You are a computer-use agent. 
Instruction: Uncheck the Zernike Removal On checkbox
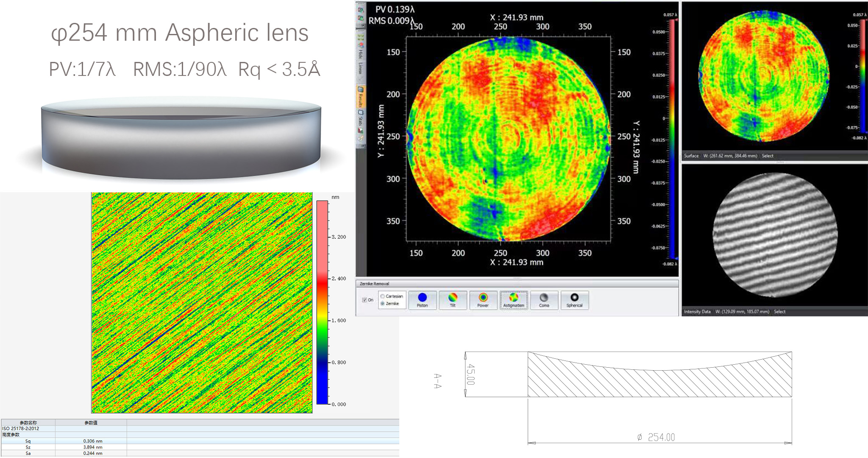(x=364, y=300)
